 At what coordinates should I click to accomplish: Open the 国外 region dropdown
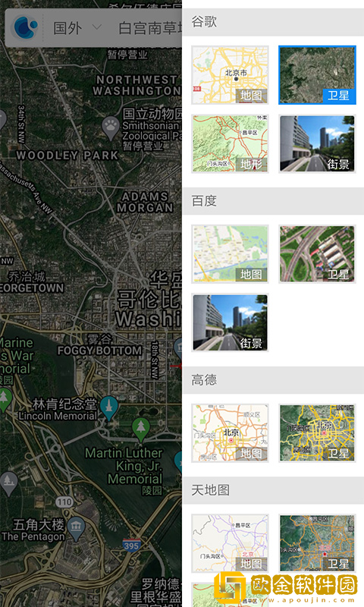point(77,28)
